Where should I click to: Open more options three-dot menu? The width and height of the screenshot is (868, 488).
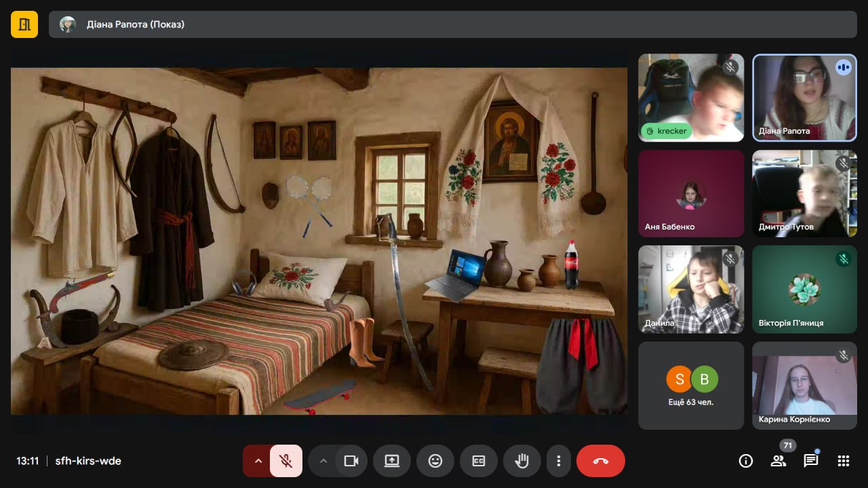[x=558, y=461]
